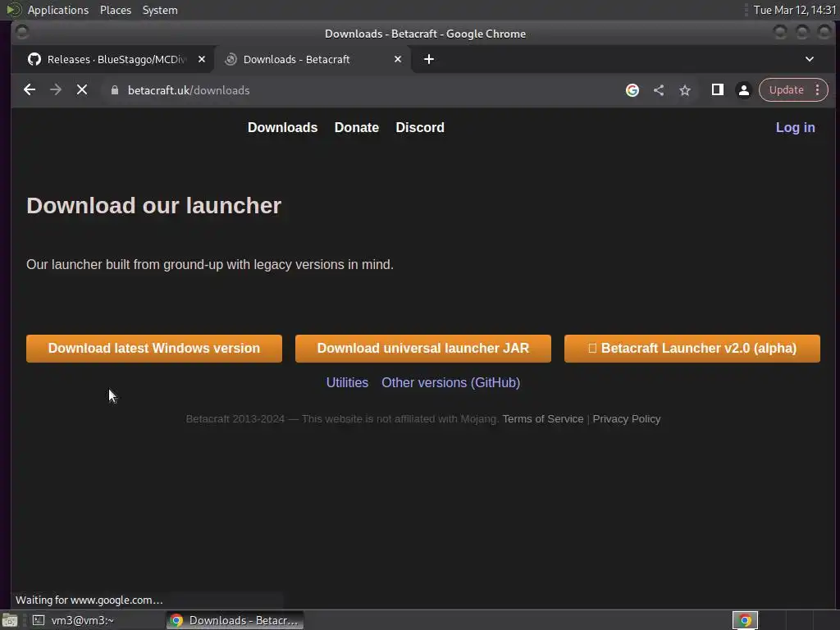Download latest Windows version
840x630 pixels.
154,348
